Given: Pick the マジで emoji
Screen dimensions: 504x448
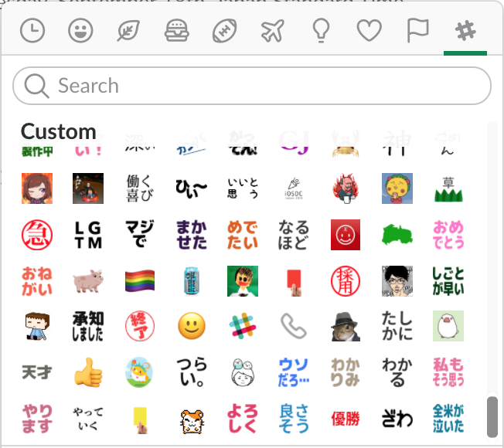Looking at the screenshot, I should coord(140,235).
